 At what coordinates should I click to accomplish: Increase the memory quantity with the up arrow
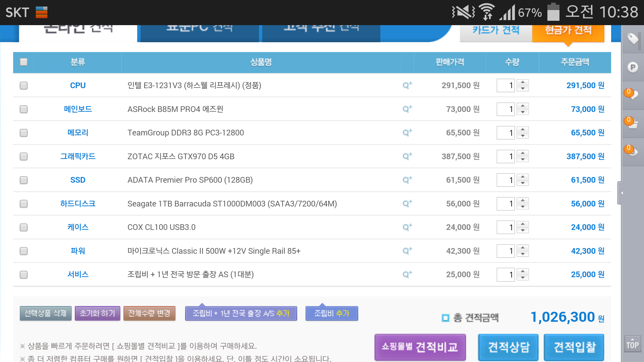click(523, 129)
